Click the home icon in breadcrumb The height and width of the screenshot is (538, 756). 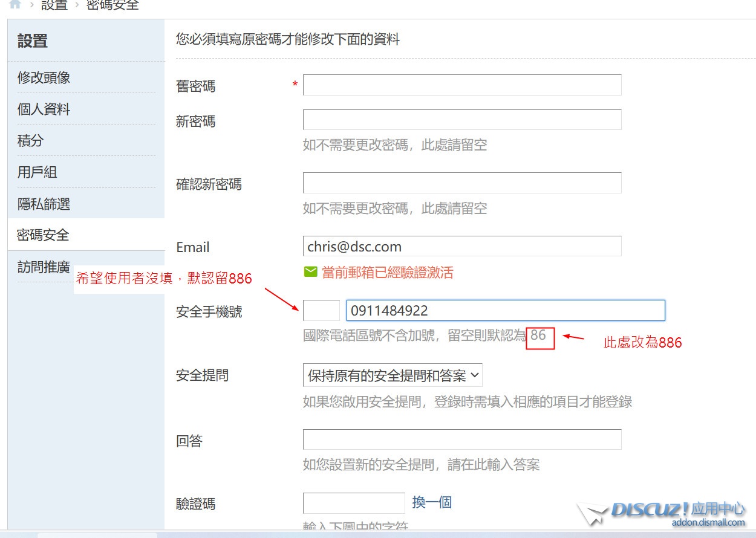pyautogui.click(x=15, y=4)
